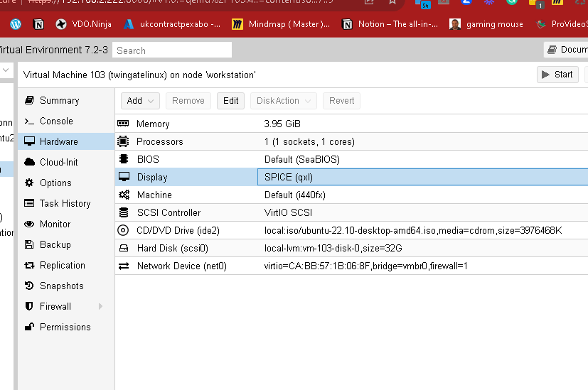The height and width of the screenshot is (390, 588).
Task: Open the Snapshots tab
Action: coord(66,286)
